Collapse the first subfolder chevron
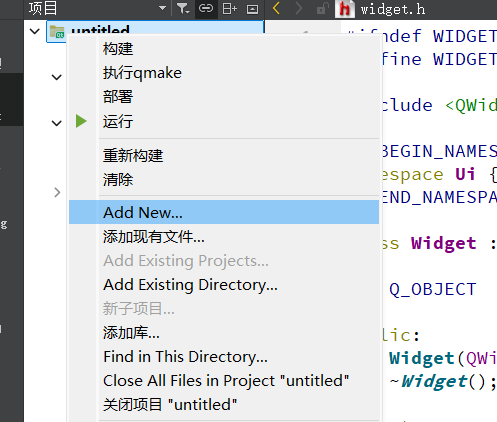 click(x=57, y=77)
